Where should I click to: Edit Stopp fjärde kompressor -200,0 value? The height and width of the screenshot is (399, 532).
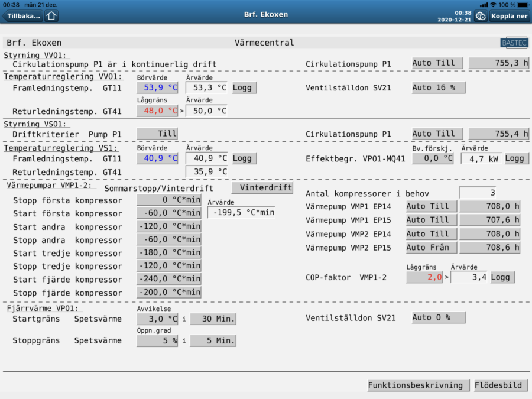169,292
